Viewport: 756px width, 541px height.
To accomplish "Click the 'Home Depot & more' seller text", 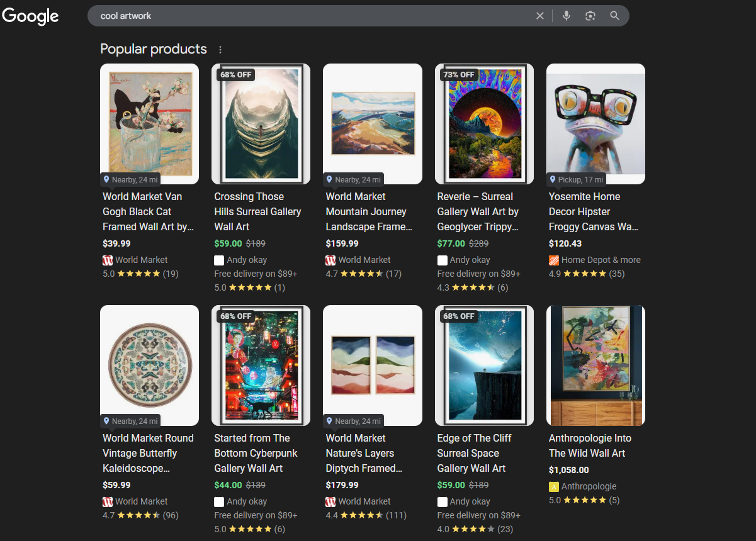I will [x=601, y=260].
